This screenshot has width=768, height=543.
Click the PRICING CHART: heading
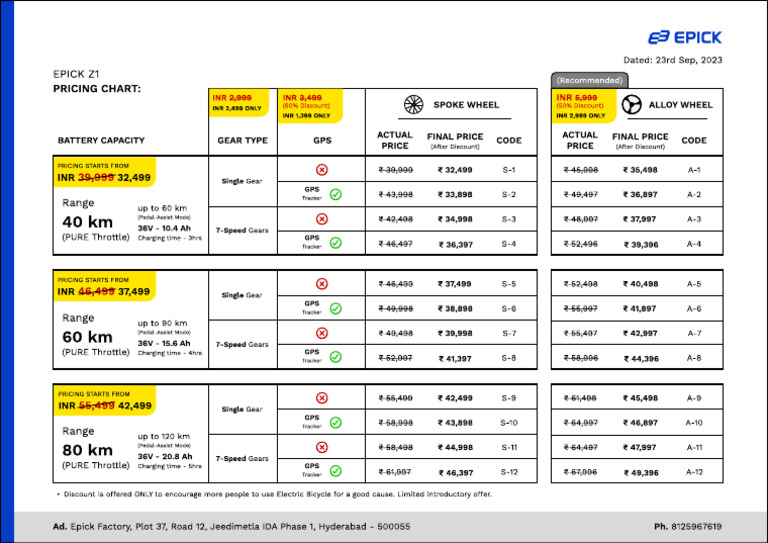click(x=97, y=89)
